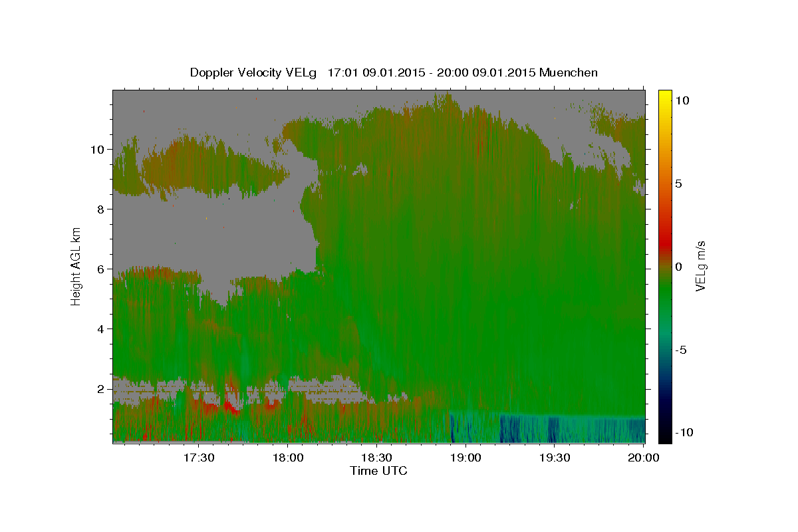Click the '20:00' time tick label
The width and height of the screenshot is (798, 532).
pos(644,458)
